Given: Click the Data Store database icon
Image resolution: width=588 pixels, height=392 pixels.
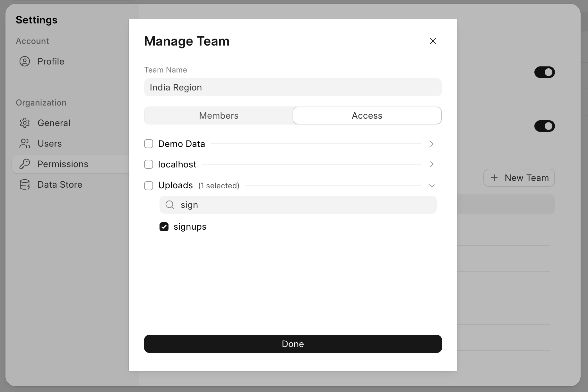Looking at the screenshot, I should pos(25,184).
